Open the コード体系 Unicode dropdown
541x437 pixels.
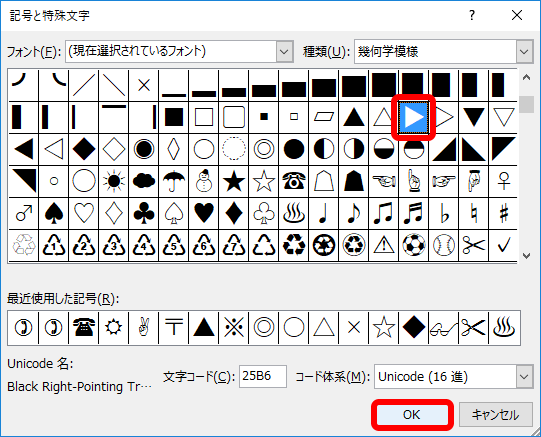tap(524, 376)
